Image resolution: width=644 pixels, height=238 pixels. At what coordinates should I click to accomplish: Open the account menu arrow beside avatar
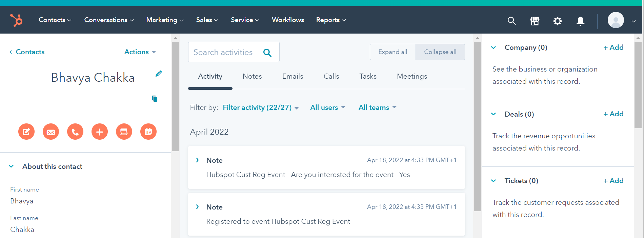pos(633,21)
